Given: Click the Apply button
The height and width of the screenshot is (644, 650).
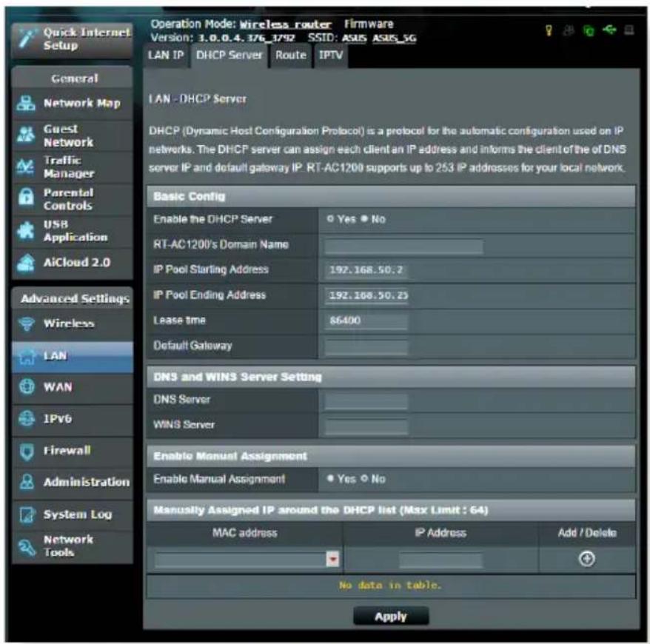Looking at the screenshot, I should click(x=390, y=617).
